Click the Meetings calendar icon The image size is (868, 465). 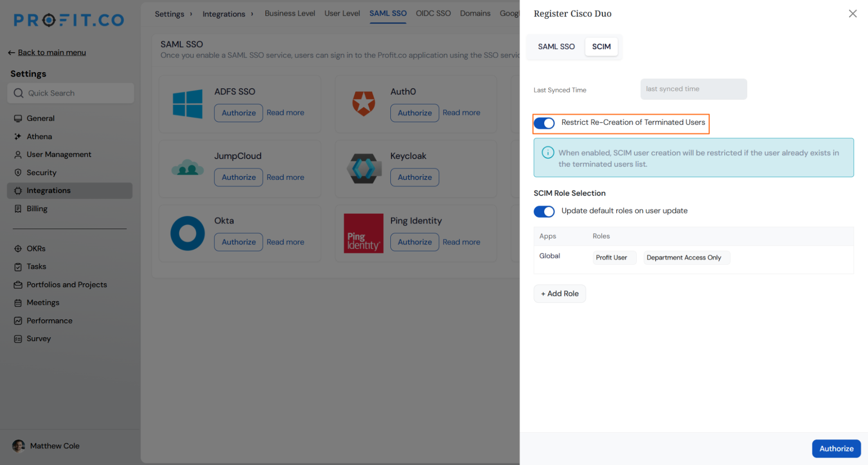(18, 302)
